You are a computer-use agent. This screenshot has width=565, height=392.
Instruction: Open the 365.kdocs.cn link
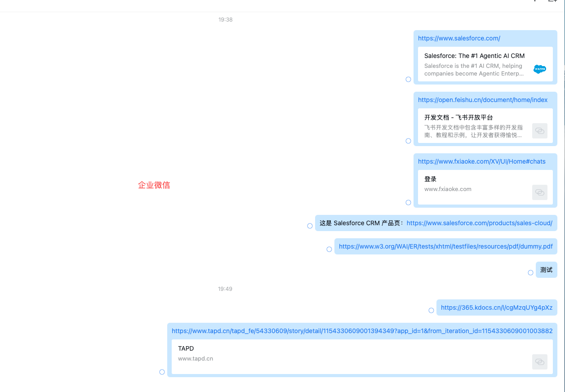[x=497, y=307]
